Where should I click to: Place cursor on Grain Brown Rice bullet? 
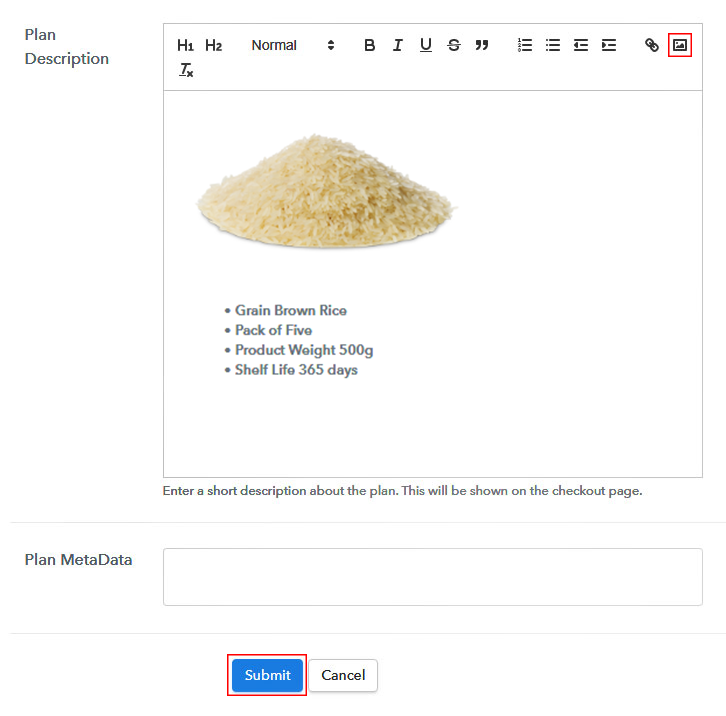[290, 310]
